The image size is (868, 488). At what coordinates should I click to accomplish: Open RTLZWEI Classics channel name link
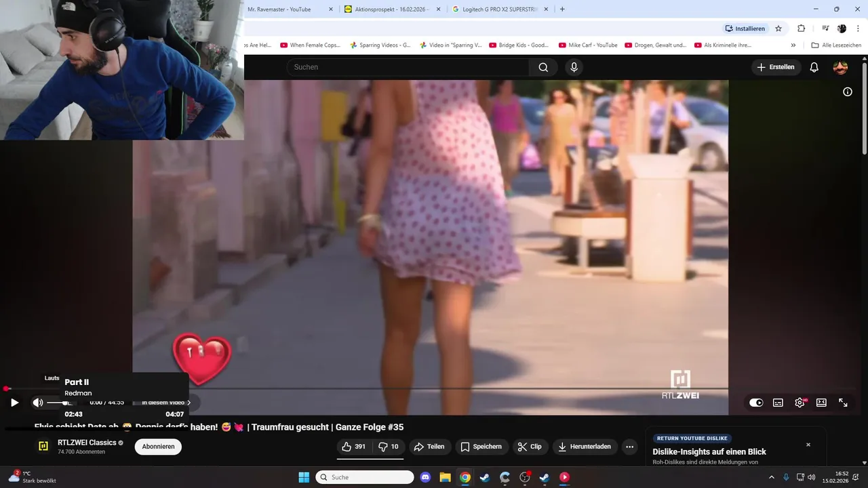pyautogui.click(x=87, y=443)
